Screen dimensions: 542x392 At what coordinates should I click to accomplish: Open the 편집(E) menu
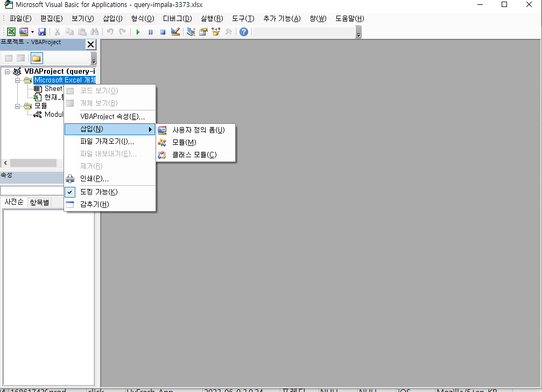(51, 18)
